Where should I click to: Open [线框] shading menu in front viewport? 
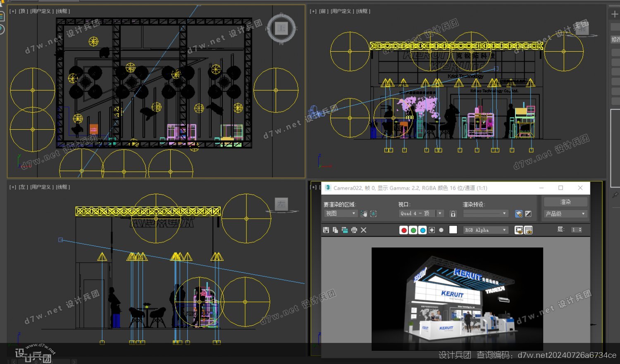click(x=363, y=11)
